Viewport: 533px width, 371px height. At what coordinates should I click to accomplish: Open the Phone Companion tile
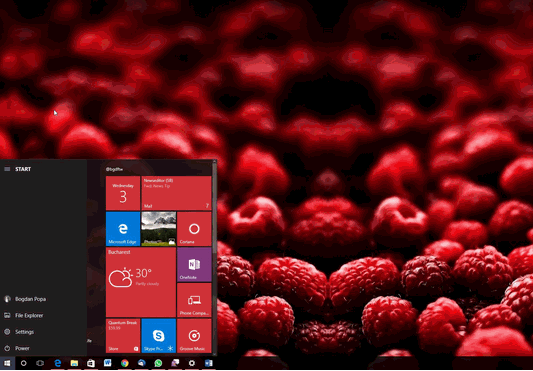pyautogui.click(x=194, y=300)
